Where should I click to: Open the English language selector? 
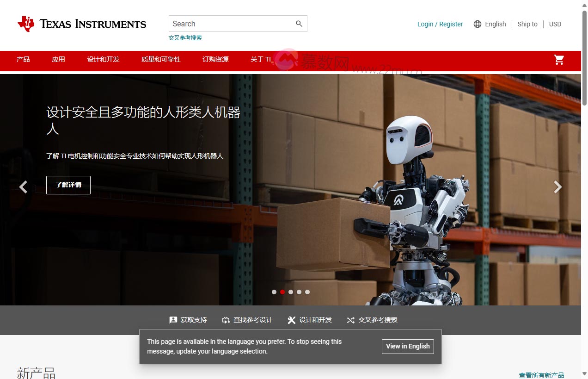click(x=495, y=24)
